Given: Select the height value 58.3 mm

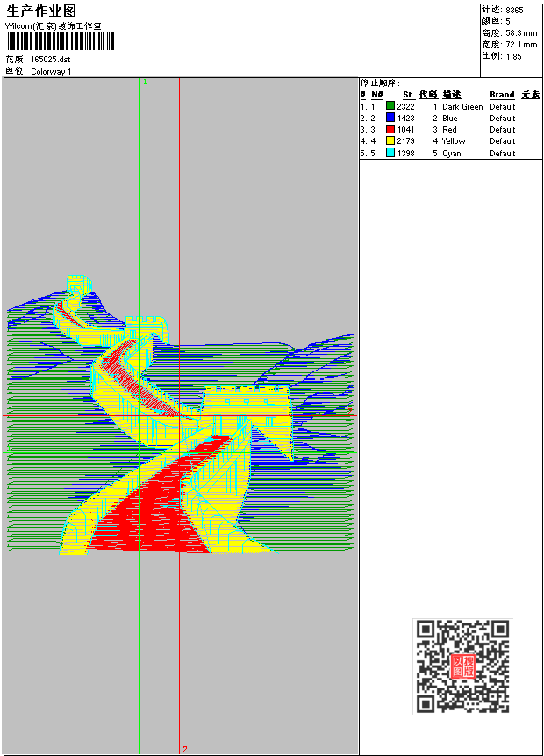Looking at the screenshot, I should coord(521,33).
